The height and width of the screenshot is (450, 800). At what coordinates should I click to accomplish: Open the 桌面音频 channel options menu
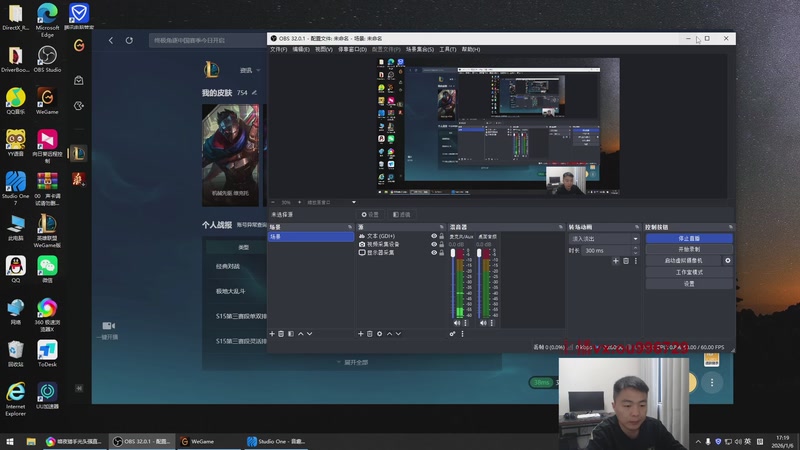click(x=492, y=323)
